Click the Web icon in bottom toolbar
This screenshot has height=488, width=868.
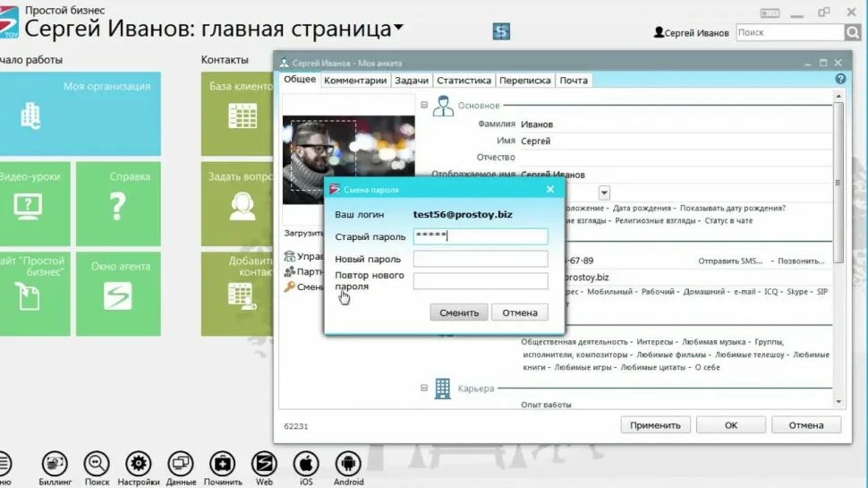point(264,464)
